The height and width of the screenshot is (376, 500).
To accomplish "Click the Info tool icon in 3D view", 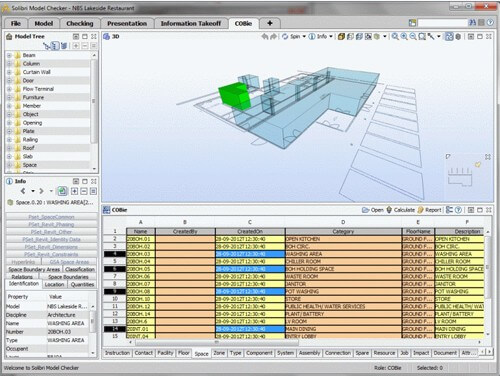I will pyautogui.click(x=312, y=36).
